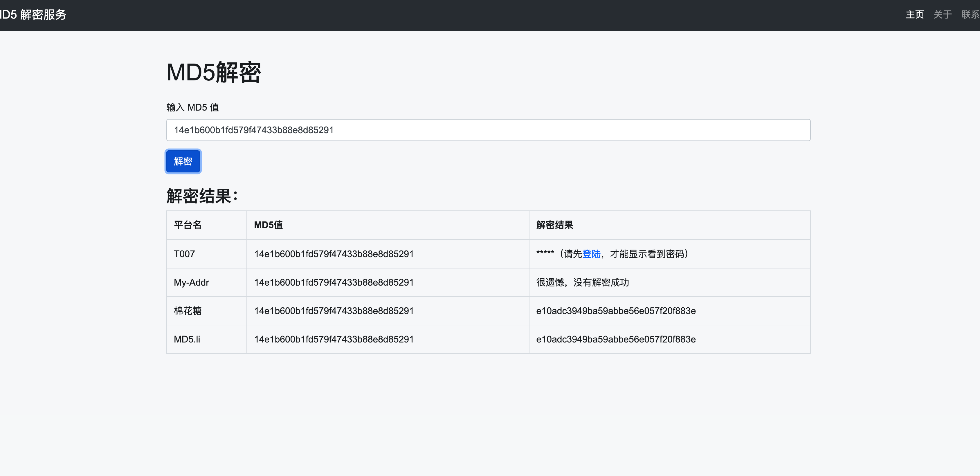The height and width of the screenshot is (476, 980).
Task: Click the 解密 decrypt button
Action: click(x=183, y=161)
